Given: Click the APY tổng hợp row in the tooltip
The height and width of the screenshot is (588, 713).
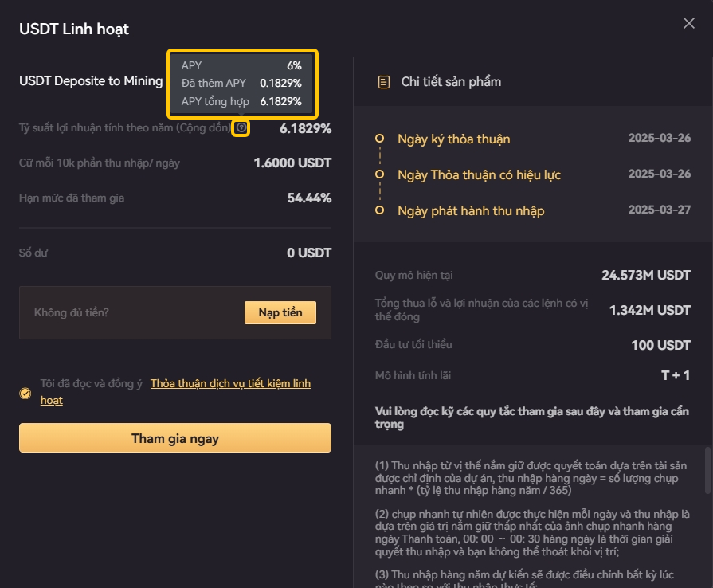Looking at the screenshot, I should pos(241,101).
